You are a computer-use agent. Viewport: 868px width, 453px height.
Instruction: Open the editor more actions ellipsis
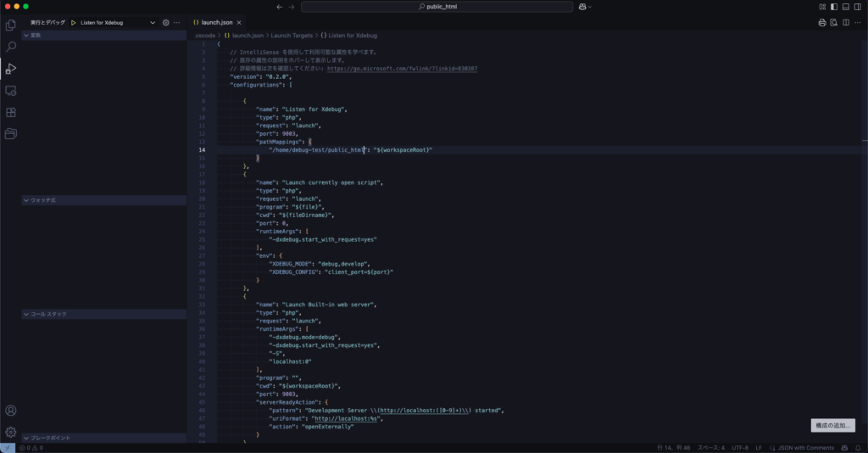[x=858, y=23]
